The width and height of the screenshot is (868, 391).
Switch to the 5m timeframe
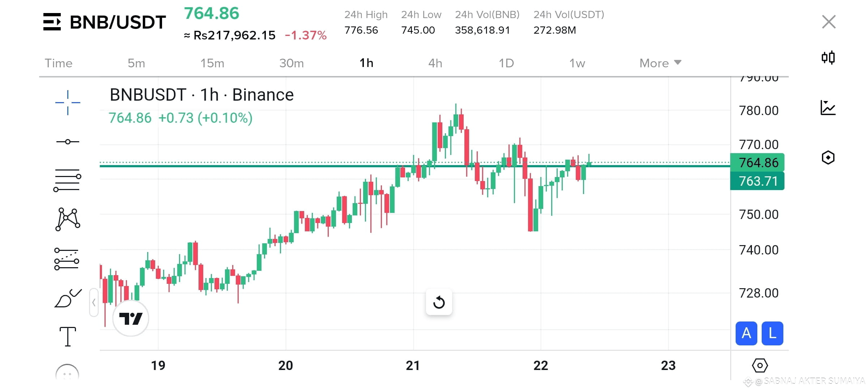click(136, 63)
